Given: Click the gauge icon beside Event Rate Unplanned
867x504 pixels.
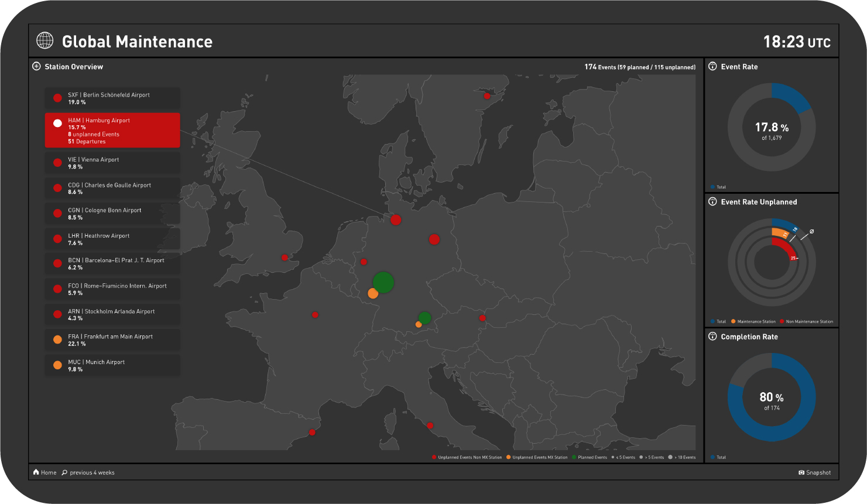Looking at the screenshot, I should [712, 202].
